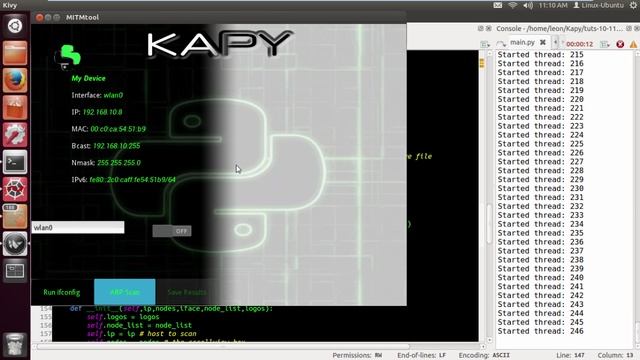Click Line: 147 status entry
The image size is (640, 360).
coord(570,356)
